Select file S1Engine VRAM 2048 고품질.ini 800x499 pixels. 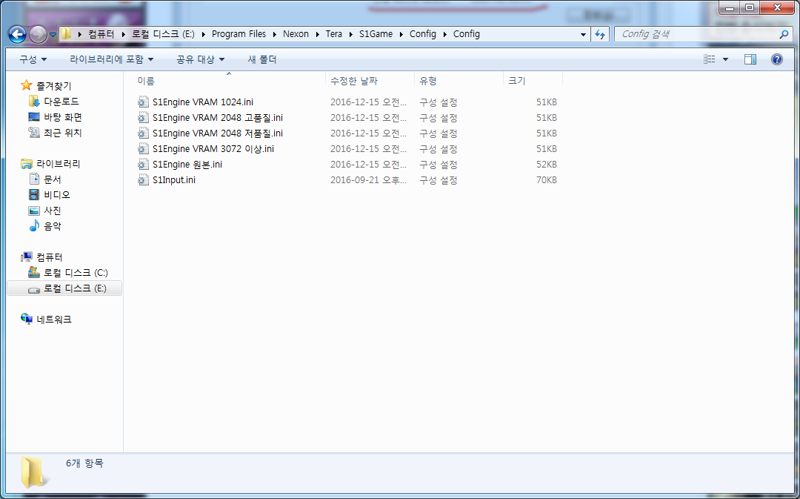(x=217, y=118)
